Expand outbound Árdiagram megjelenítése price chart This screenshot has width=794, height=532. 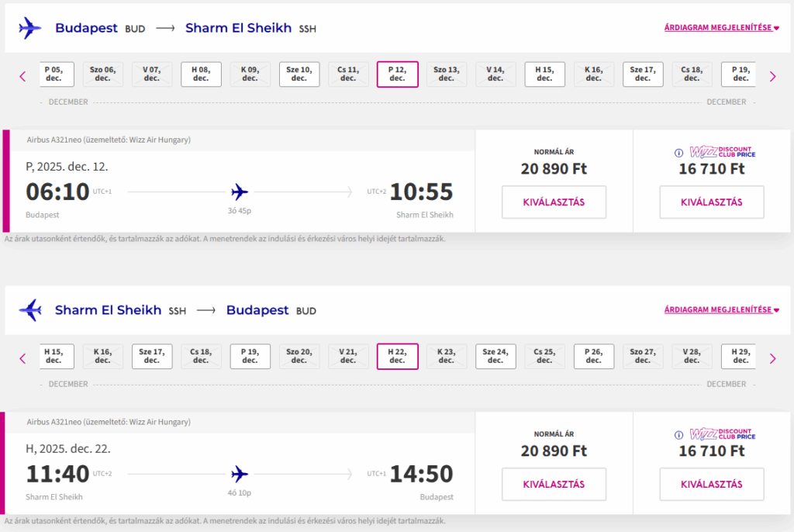coord(721,28)
